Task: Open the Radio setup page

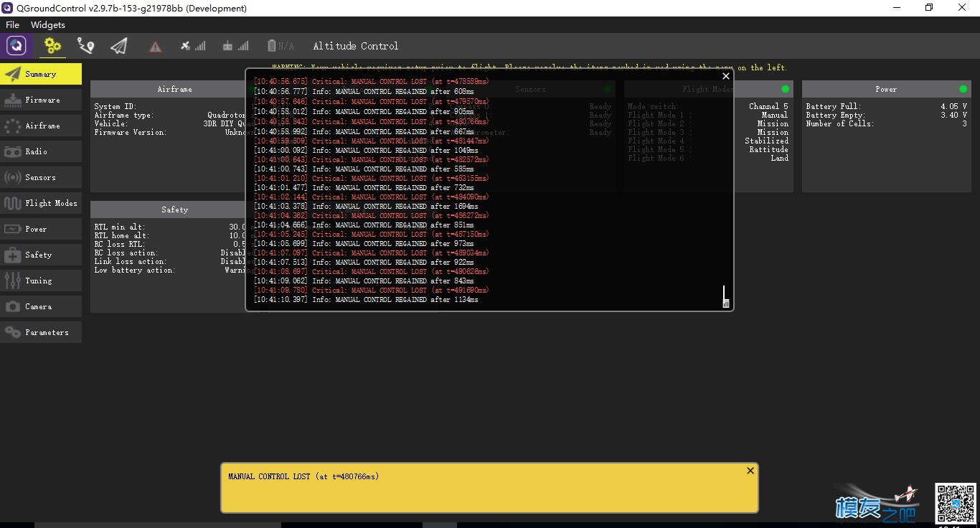Action: 41,151
